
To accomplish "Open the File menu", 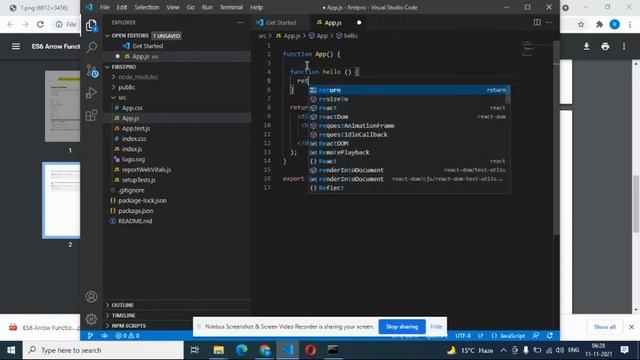I will 104,7.
